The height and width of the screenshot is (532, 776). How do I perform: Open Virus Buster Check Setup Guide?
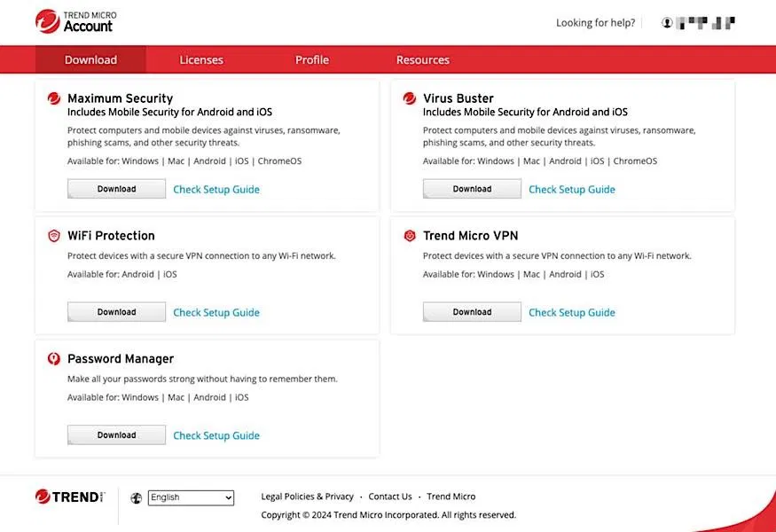pos(572,189)
